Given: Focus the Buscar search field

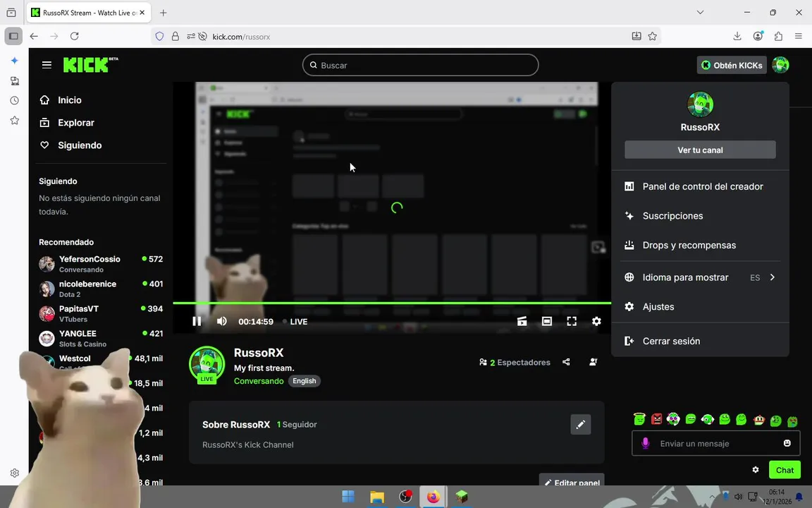Looking at the screenshot, I should [x=421, y=66].
